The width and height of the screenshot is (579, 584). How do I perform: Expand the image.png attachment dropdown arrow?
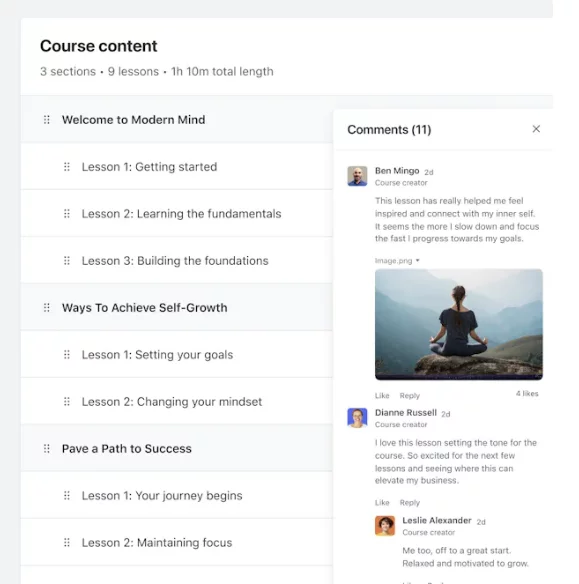tap(417, 260)
